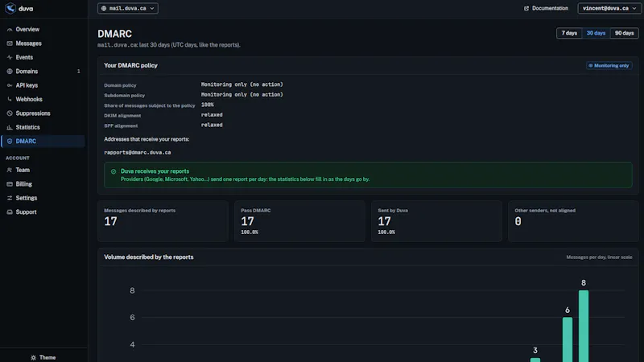Click the Domain policy value text
This screenshot has width=644, height=362.
pos(242,84)
